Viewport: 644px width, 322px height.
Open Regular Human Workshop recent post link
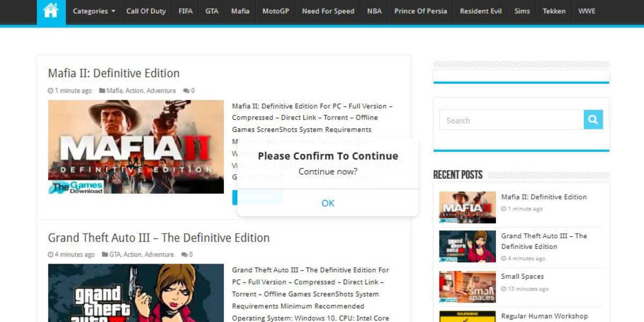click(544, 316)
